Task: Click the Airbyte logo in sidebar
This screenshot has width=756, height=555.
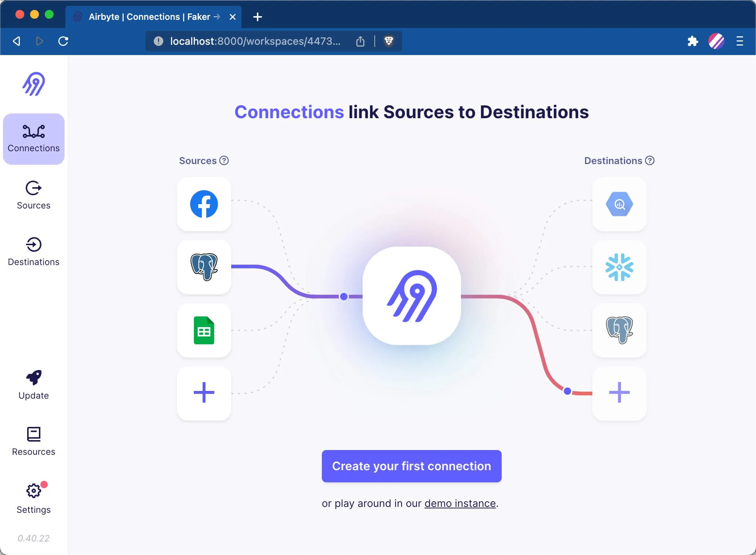Action: 33,84
